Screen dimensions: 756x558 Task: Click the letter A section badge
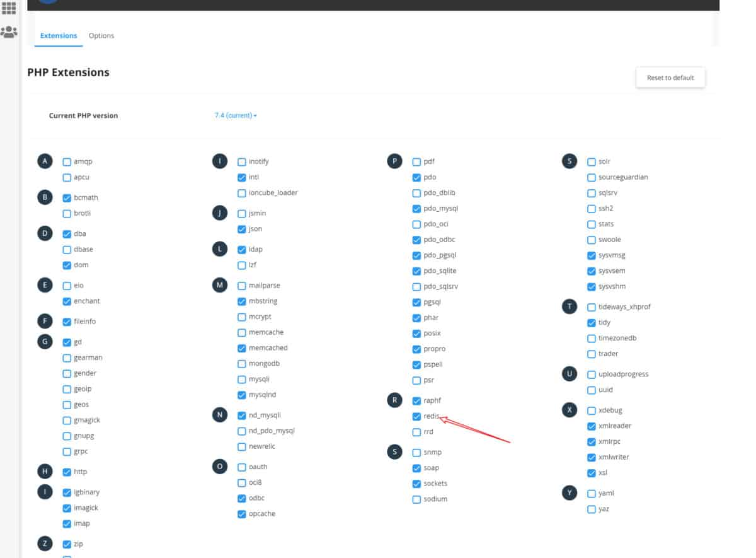(x=45, y=161)
